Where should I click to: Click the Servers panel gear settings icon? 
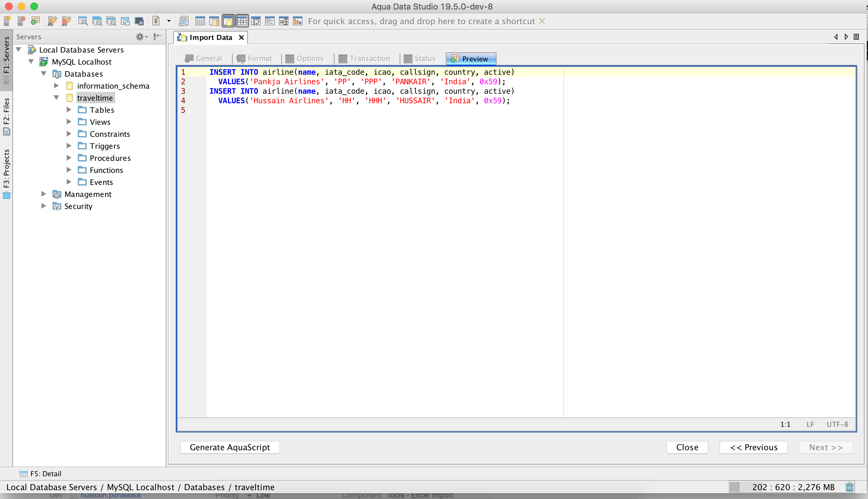tap(140, 37)
